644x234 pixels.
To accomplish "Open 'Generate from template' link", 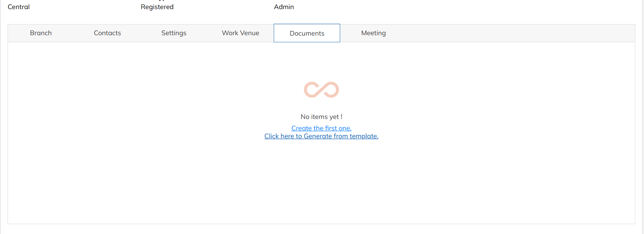I will tap(321, 136).
